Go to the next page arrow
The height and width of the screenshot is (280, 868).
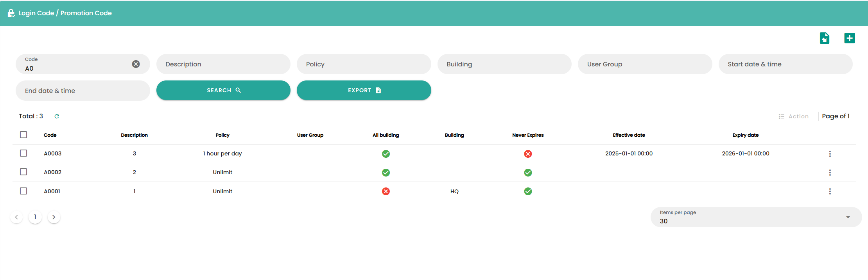(x=54, y=217)
